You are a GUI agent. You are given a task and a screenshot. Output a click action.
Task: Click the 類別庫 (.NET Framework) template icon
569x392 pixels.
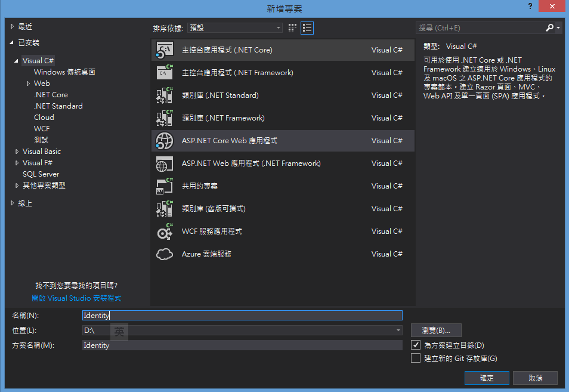click(165, 118)
